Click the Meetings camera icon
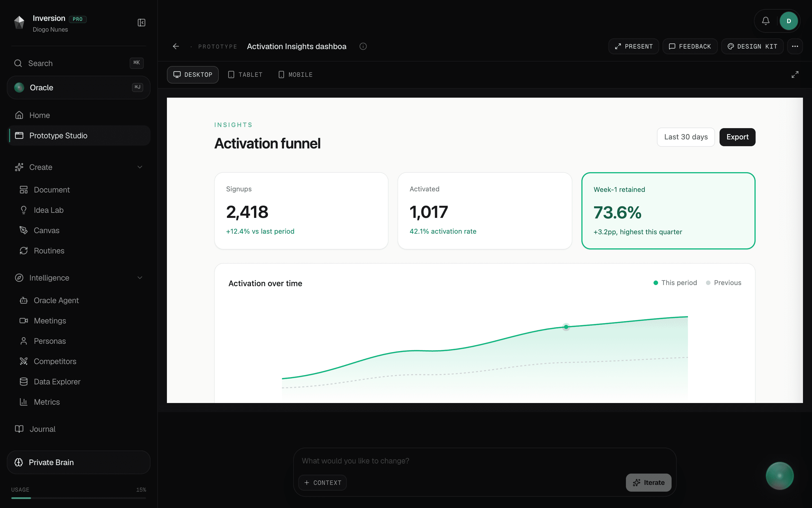This screenshot has width=812, height=508. click(x=23, y=321)
